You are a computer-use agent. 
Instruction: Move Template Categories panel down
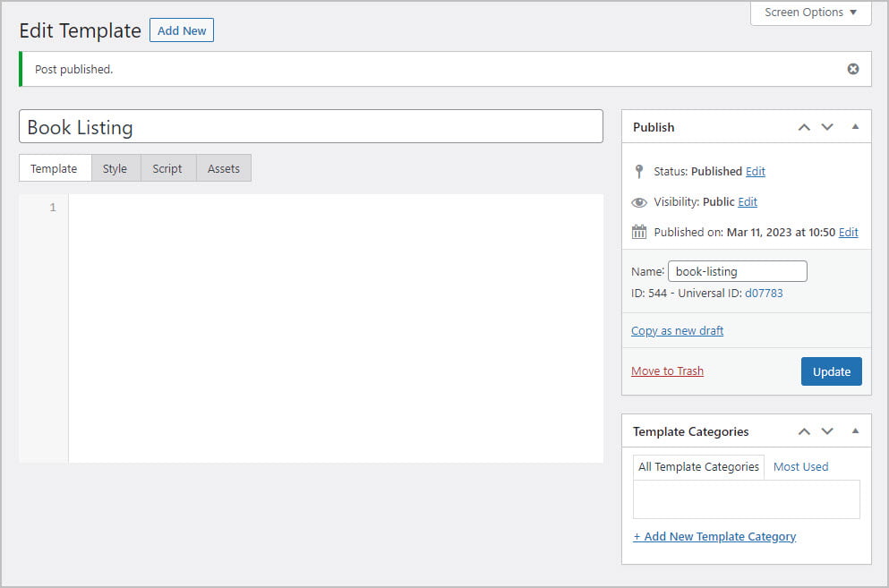coord(827,431)
